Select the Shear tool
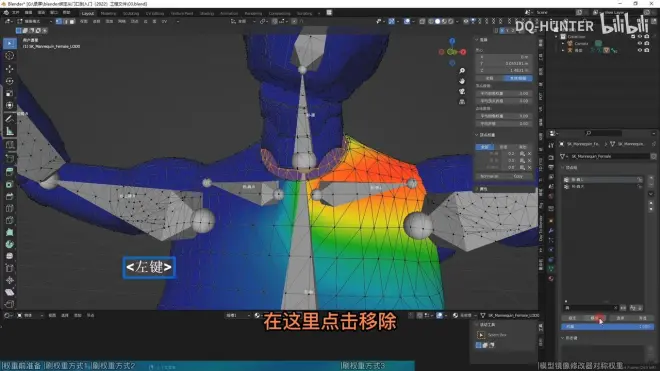The image size is (660, 371). pos(10,292)
